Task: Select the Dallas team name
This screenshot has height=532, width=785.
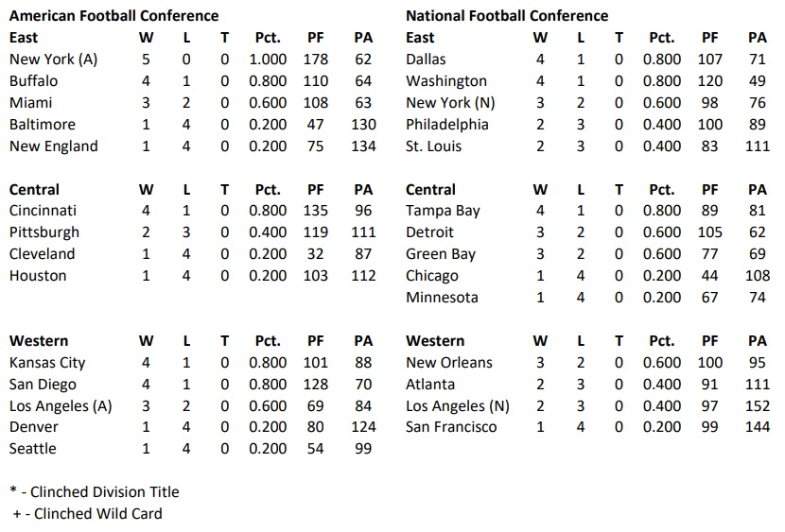Action: (x=426, y=60)
